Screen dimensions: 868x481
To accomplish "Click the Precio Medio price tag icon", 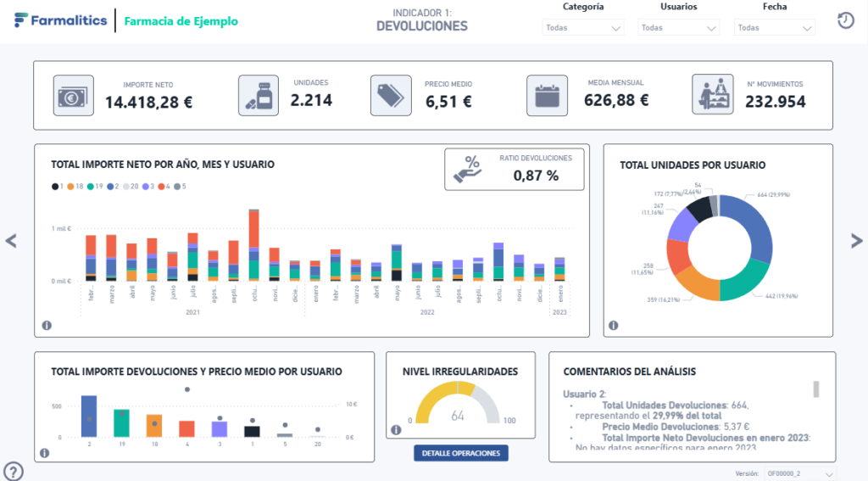I will tap(391, 95).
